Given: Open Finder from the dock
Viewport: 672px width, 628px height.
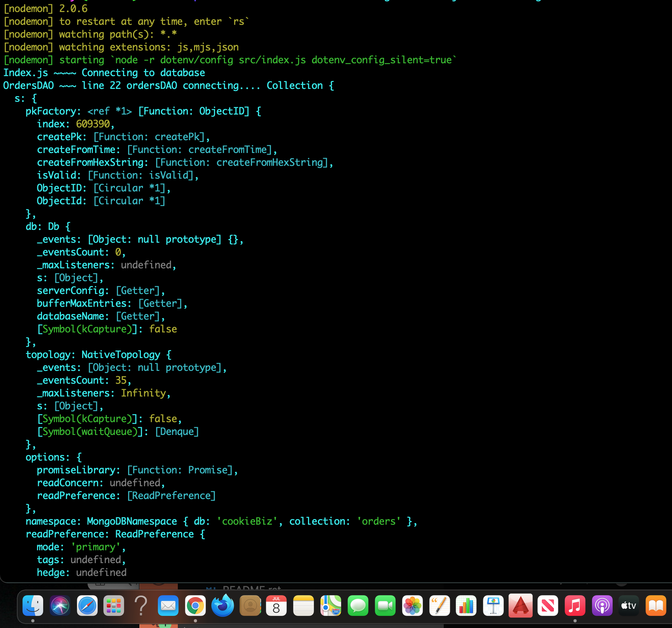Looking at the screenshot, I should click(x=33, y=606).
